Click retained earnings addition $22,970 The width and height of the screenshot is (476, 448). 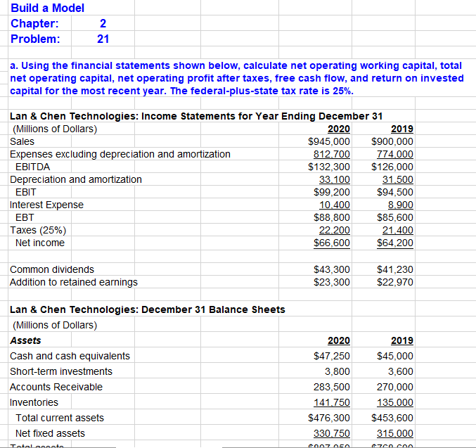point(395,282)
